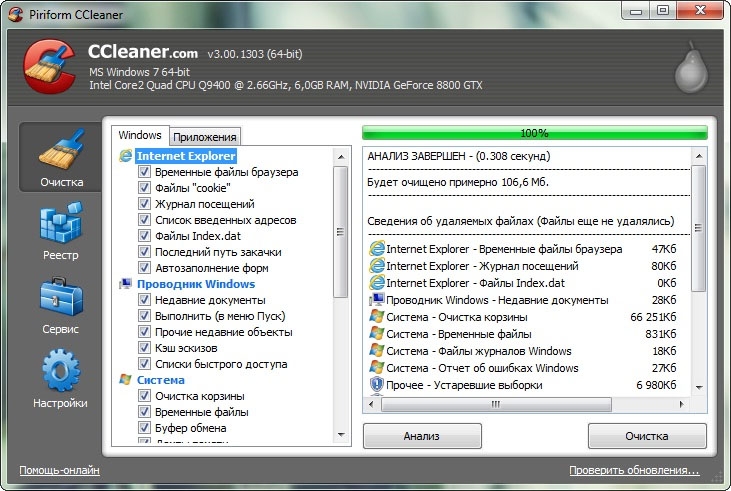731x491 pixels.
Task: Switch to the Windows tab
Action: tap(139, 136)
